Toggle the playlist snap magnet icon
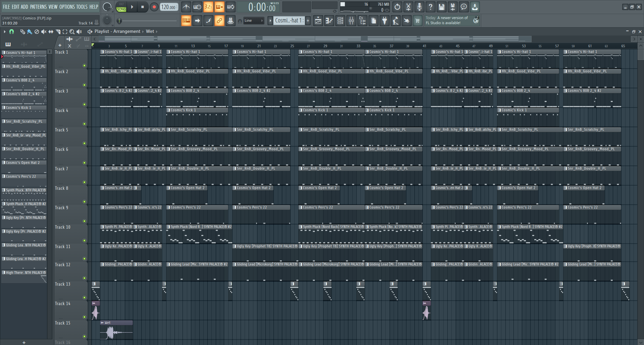Image resolution: width=644 pixels, height=345 pixels. 11,32
